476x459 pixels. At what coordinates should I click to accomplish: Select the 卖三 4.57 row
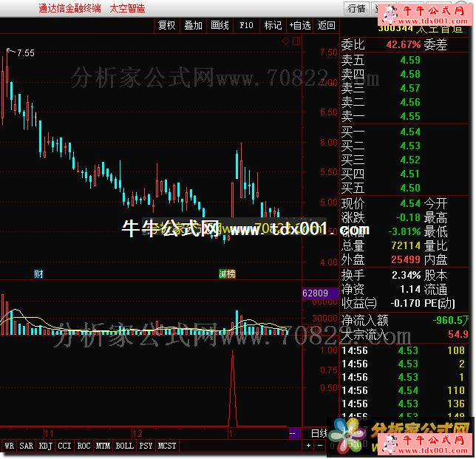pyautogui.click(x=404, y=88)
